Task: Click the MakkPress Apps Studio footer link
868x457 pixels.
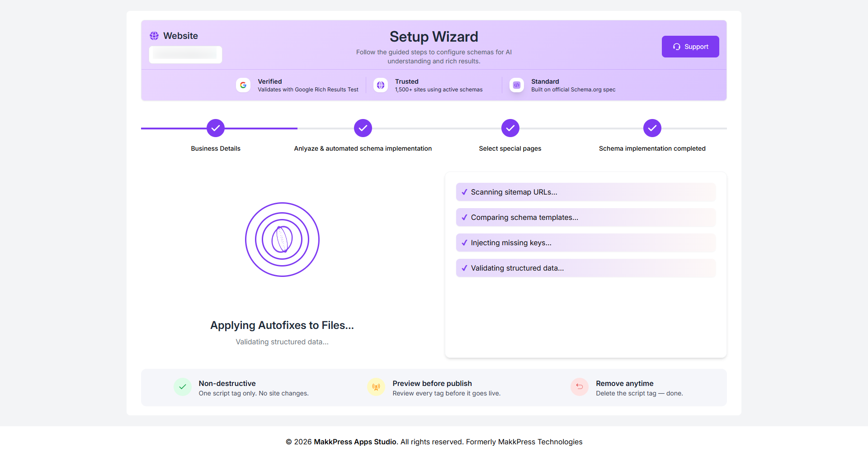Action: pos(355,442)
